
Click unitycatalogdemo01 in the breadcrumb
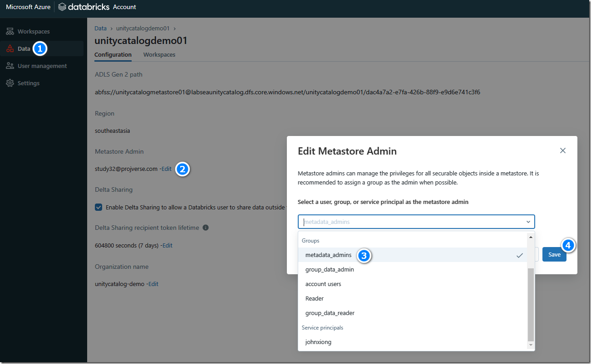(x=143, y=29)
